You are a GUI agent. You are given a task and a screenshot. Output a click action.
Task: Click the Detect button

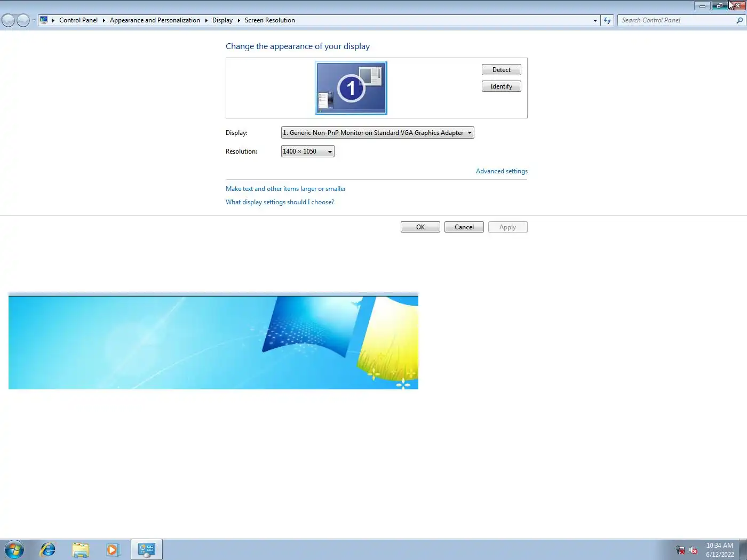pyautogui.click(x=502, y=70)
